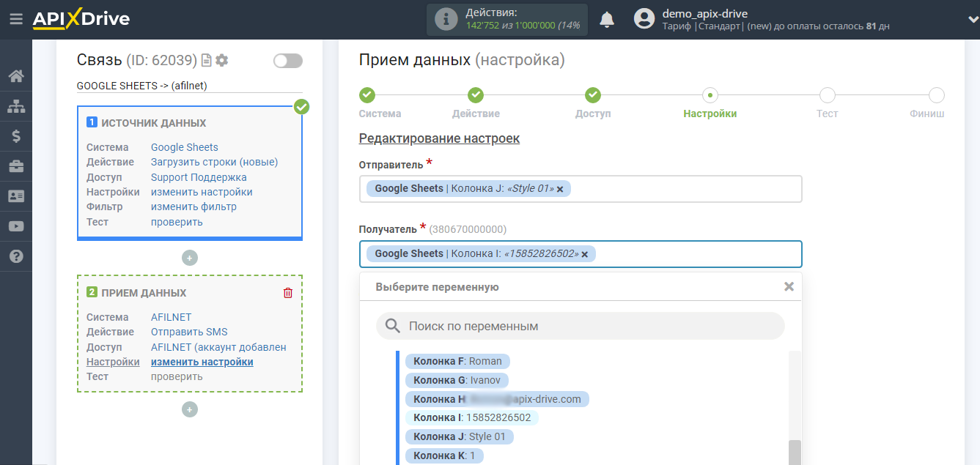The width and height of the screenshot is (980, 465).
Task: Open help question sidebar icon
Action: pos(16,256)
